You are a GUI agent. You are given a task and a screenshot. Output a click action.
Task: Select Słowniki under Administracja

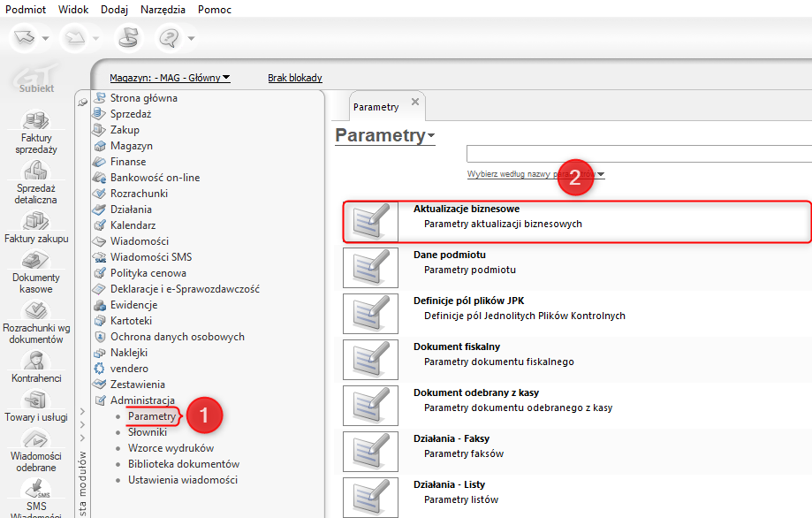coord(147,432)
